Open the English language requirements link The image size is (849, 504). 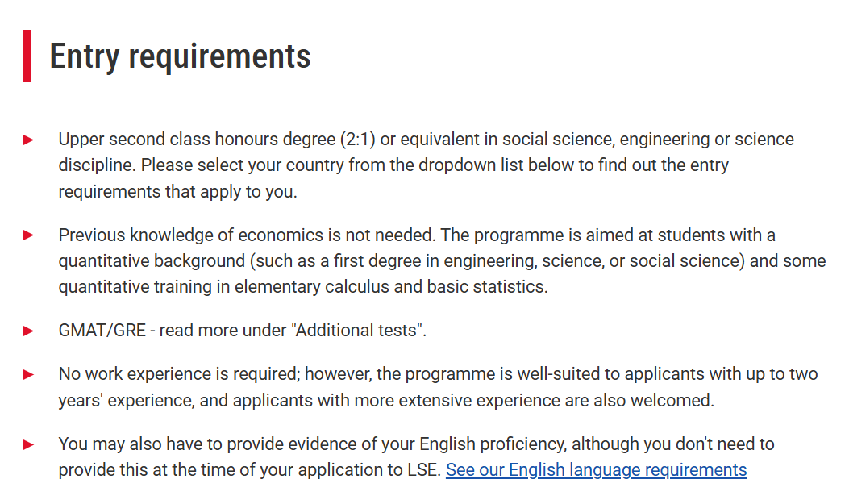point(596,470)
